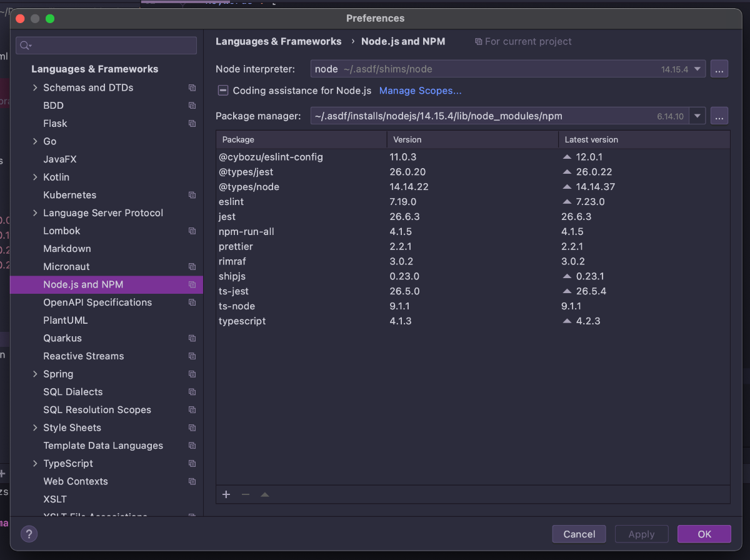Image resolution: width=750 pixels, height=560 pixels.
Task: Expand the TypeScript settings node
Action: click(x=35, y=464)
